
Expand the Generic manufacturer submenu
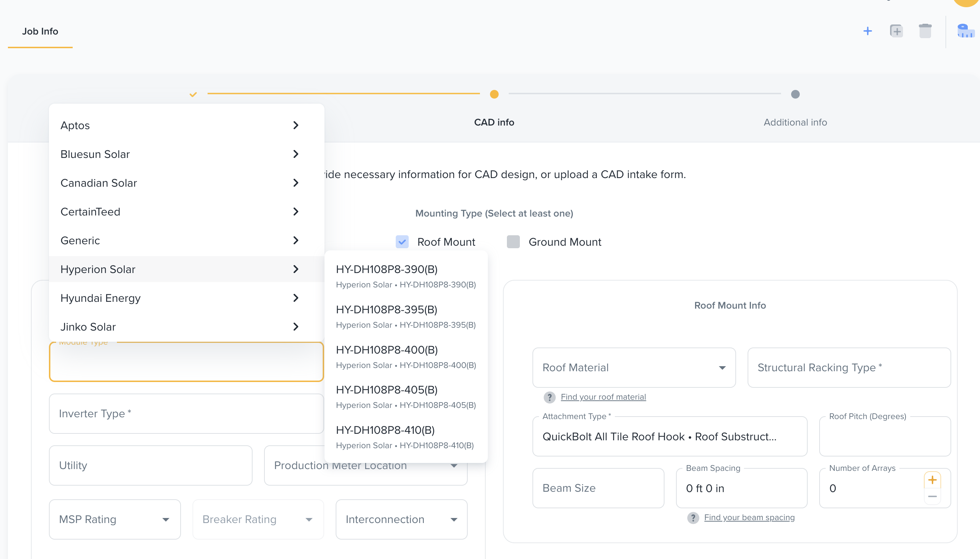point(187,240)
